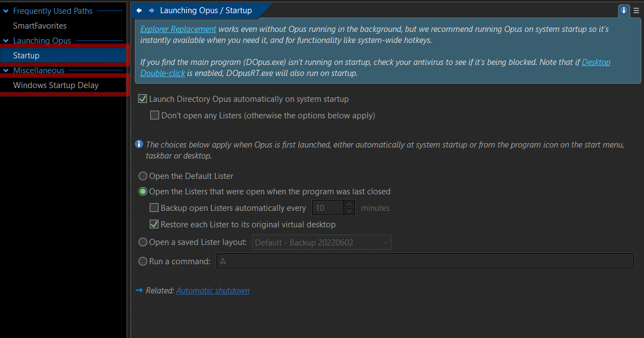Collapse the Launching Opus section

tap(6, 41)
